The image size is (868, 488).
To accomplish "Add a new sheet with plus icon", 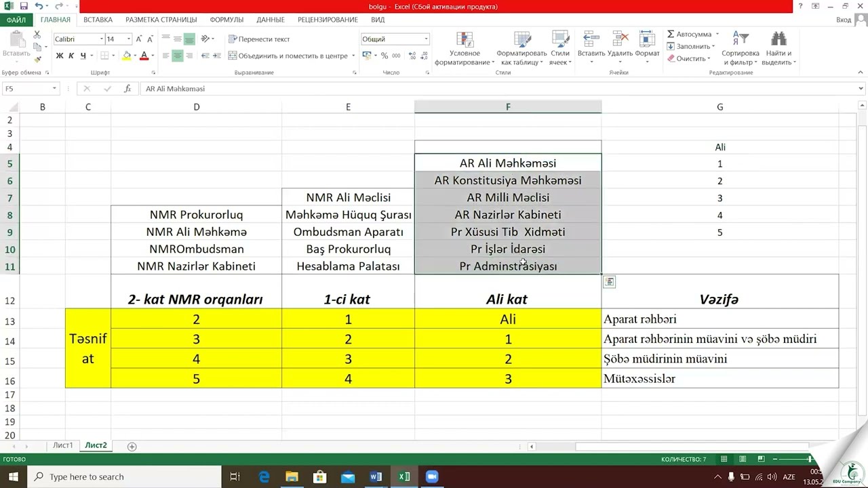I will (x=132, y=446).
